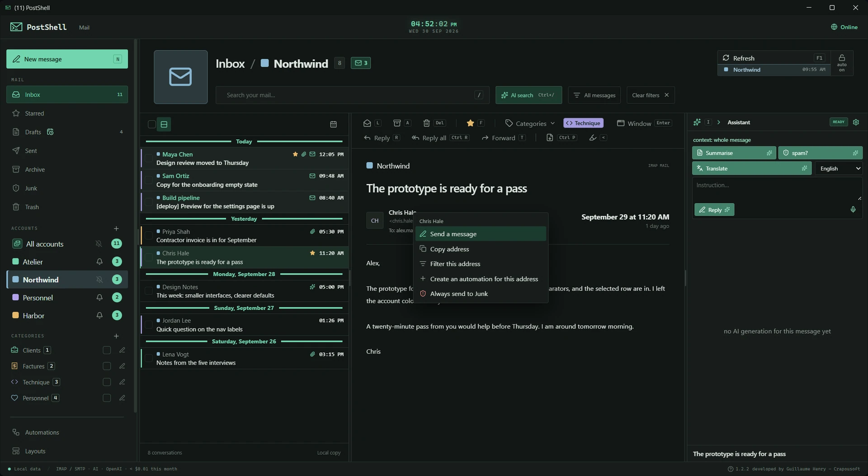Click the add account plus icon

point(116,229)
